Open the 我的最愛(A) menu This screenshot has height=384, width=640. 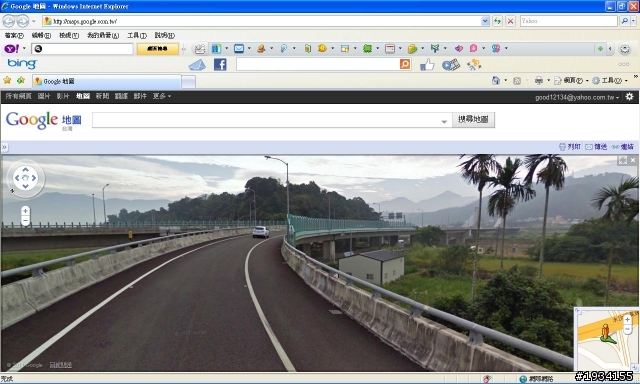[103, 36]
